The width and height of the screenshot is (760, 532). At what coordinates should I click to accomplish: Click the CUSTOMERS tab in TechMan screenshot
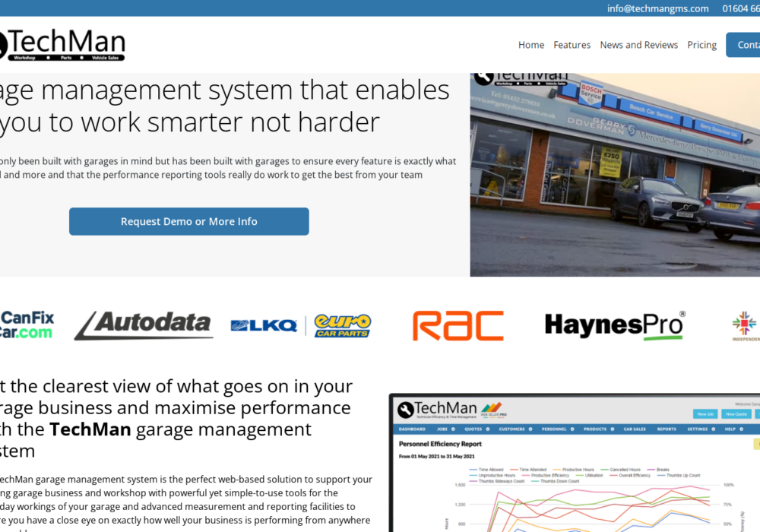click(515, 429)
